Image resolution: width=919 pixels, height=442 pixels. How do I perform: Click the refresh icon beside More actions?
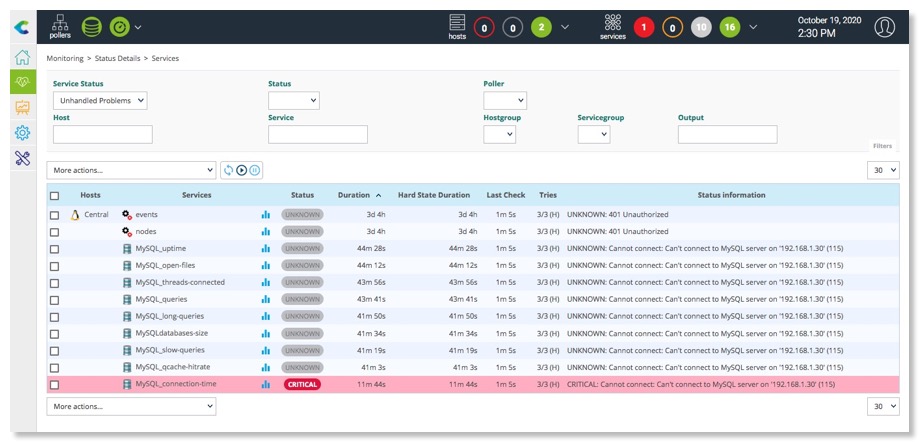pyautogui.click(x=228, y=171)
